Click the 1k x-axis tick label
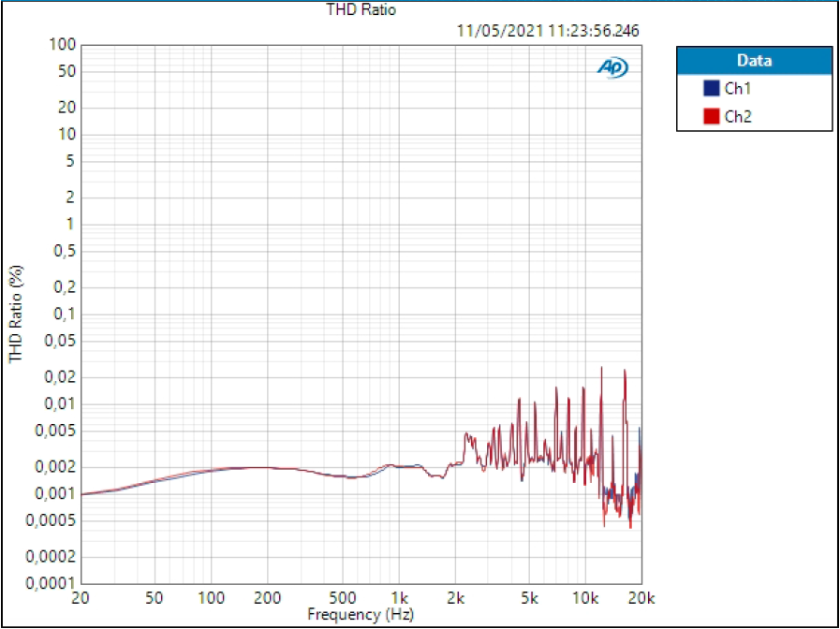Screen dimensions: 840x629 pos(400,596)
